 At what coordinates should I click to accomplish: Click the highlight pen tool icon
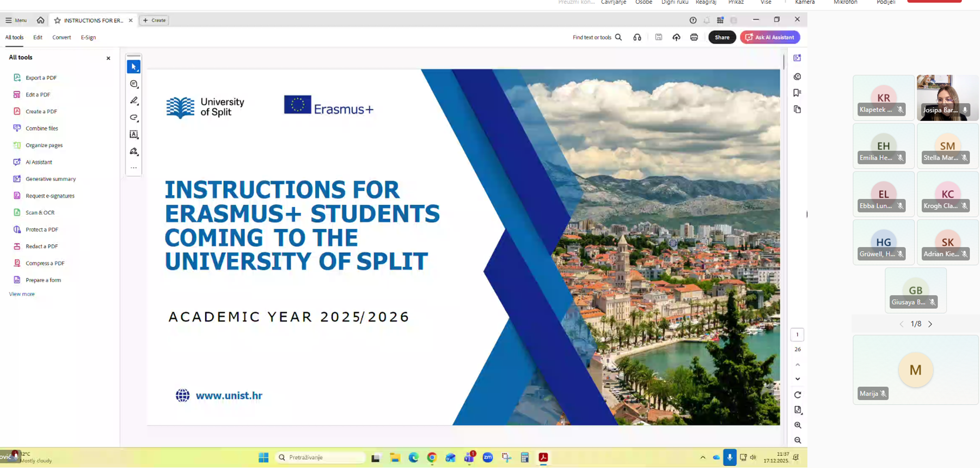tap(134, 101)
